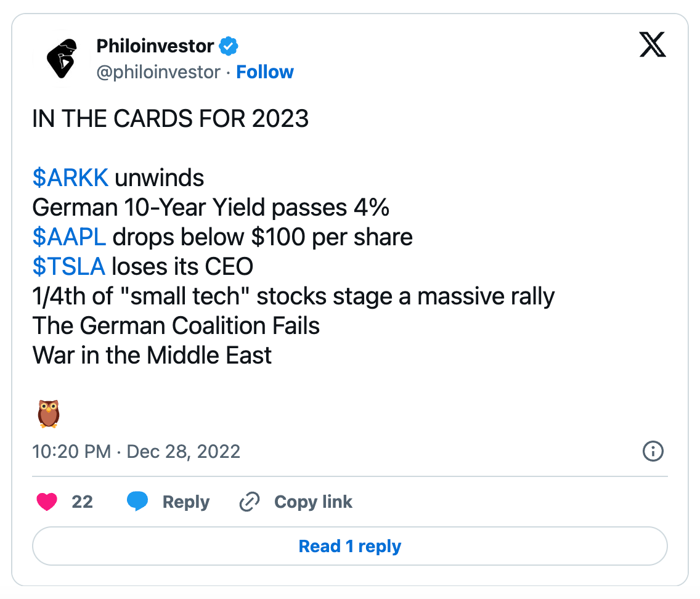This screenshot has width=700, height=599.
Task: Open the $AAPL cashtag link
Action: tap(69, 237)
